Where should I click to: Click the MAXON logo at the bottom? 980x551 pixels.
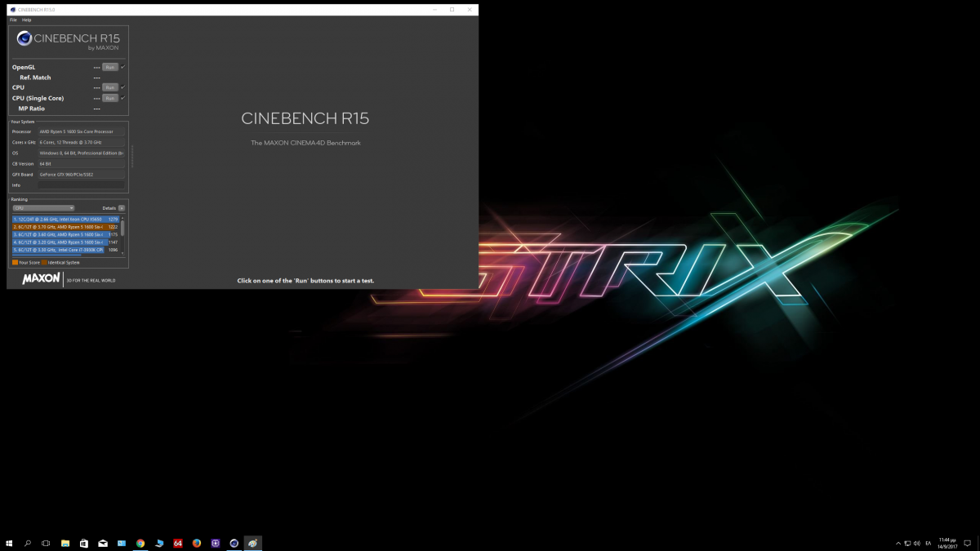(x=41, y=278)
